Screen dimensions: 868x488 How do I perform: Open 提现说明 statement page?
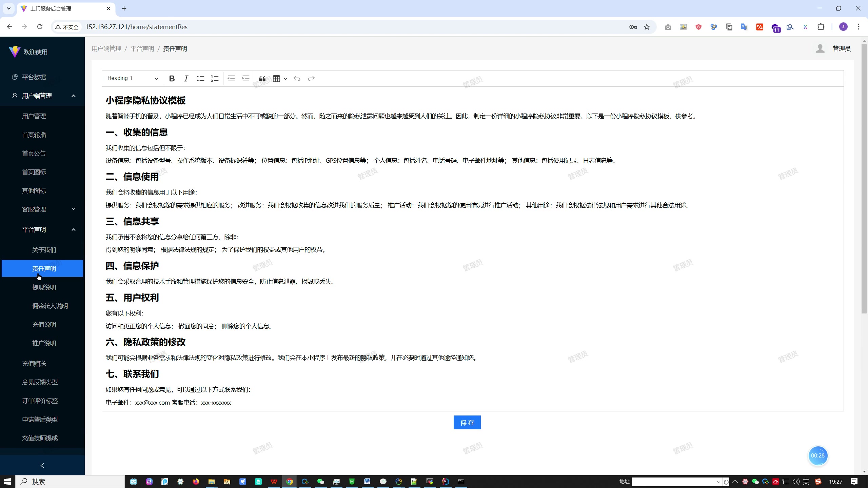click(42, 287)
